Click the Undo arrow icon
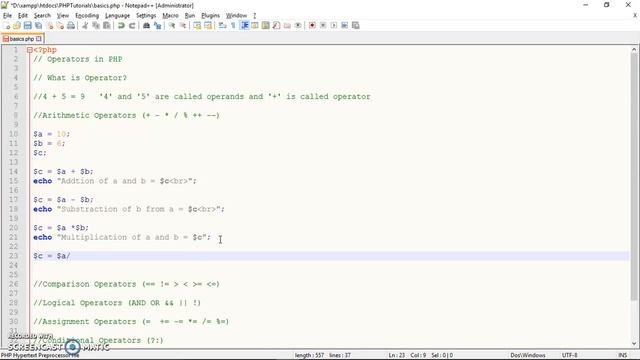The height and width of the screenshot is (360, 640). click(121, 25)
